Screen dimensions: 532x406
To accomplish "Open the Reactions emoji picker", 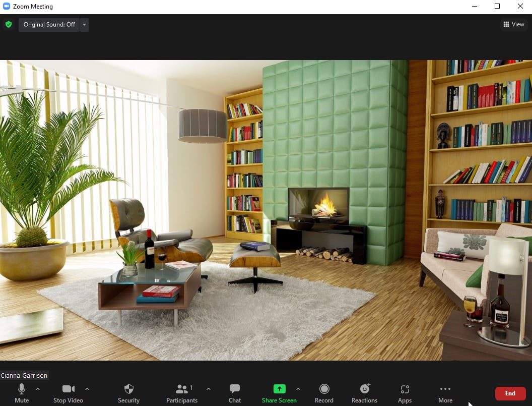I will (x=364, y=393).
